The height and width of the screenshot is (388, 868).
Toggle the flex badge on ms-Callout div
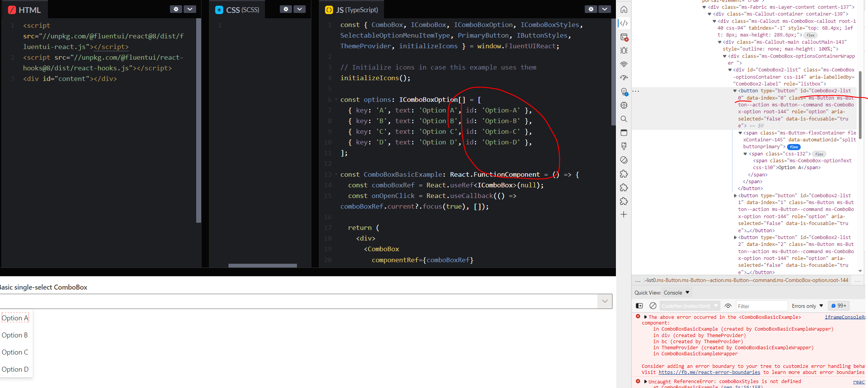pyautogui.click(x=811, y=35)
